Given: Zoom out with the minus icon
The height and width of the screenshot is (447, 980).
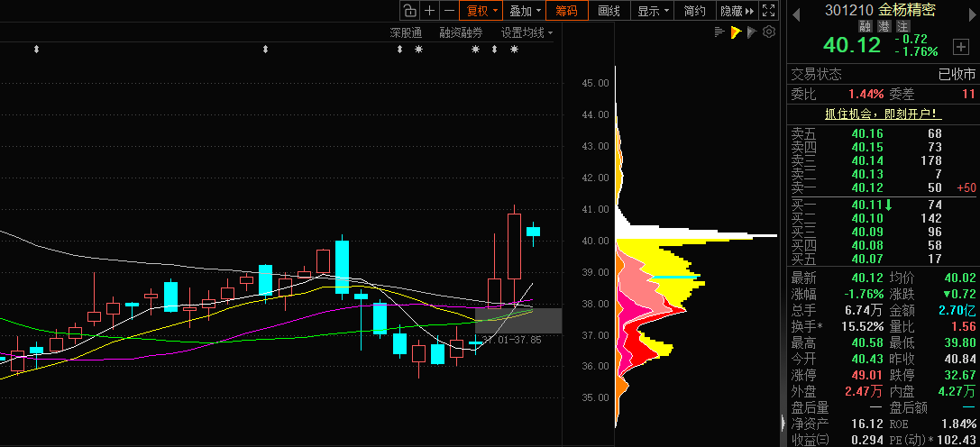Looking at the screenshot, I should coord(449,11).
